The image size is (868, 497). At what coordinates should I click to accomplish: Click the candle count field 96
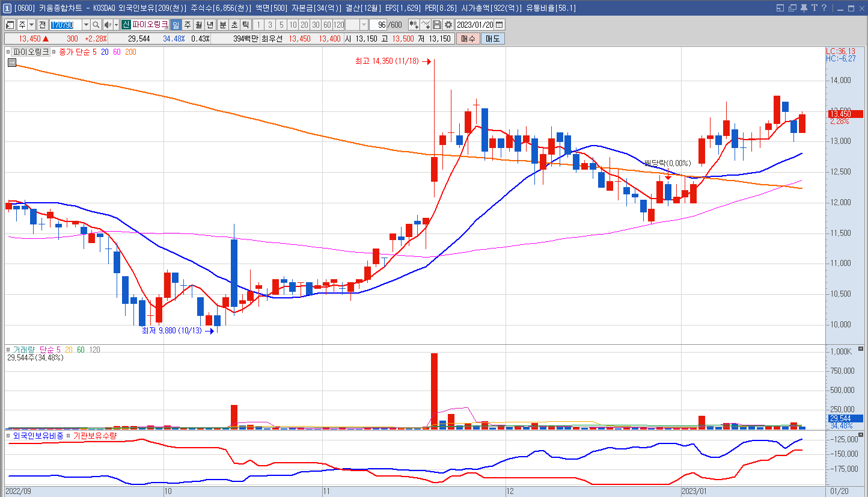(379, 25)
